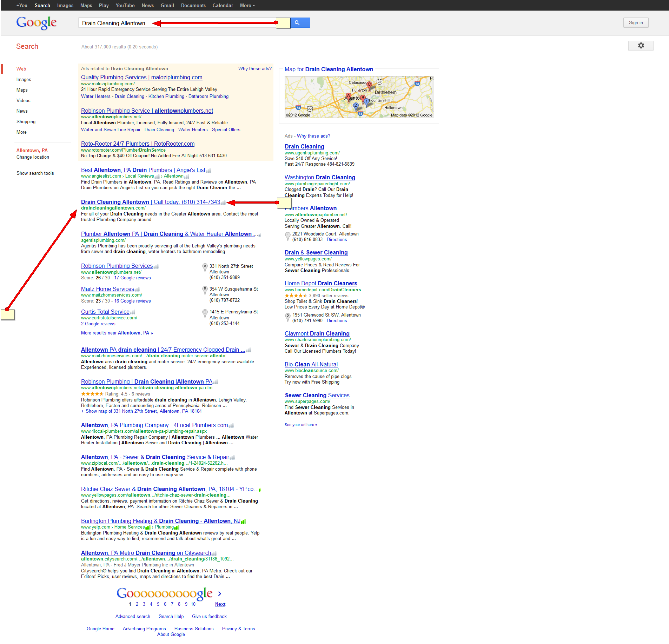Click Give us feedback link

[209, 617]
